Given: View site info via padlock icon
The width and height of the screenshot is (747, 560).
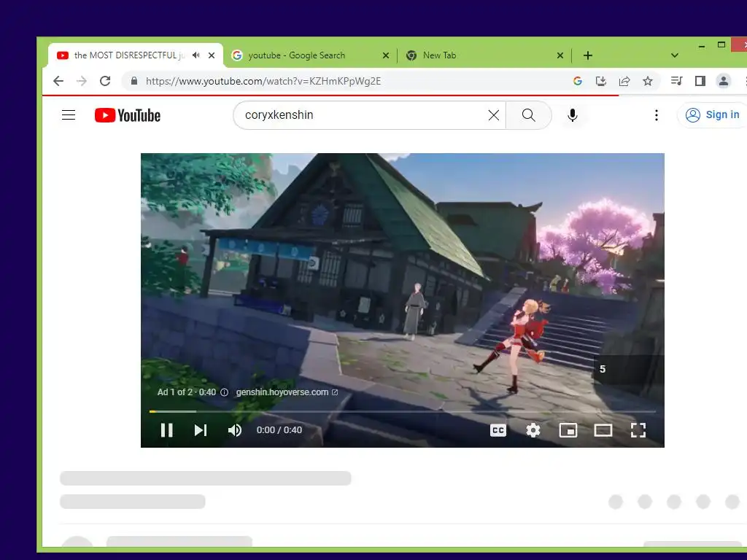Looking at the screenshot, I should click(134, 81).
